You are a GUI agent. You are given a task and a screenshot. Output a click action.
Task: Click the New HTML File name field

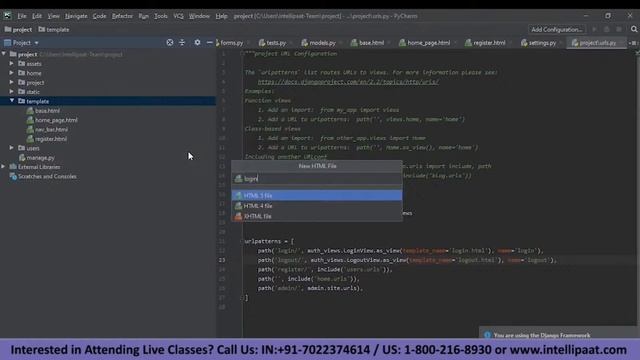point(317,179)
